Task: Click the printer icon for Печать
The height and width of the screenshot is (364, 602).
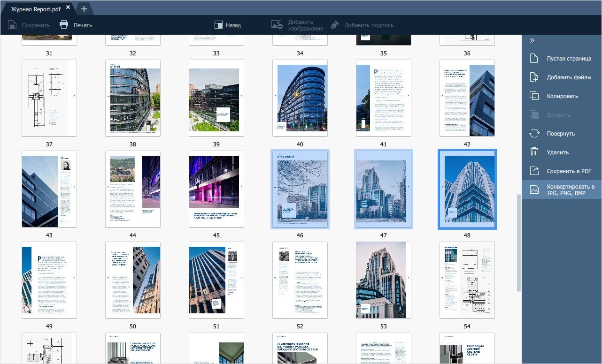Action: pyautogui.click(x=64, y=25)
